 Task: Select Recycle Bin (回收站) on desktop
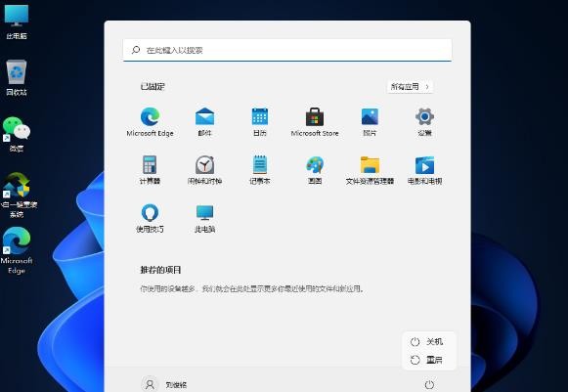(x=17, y=77)
